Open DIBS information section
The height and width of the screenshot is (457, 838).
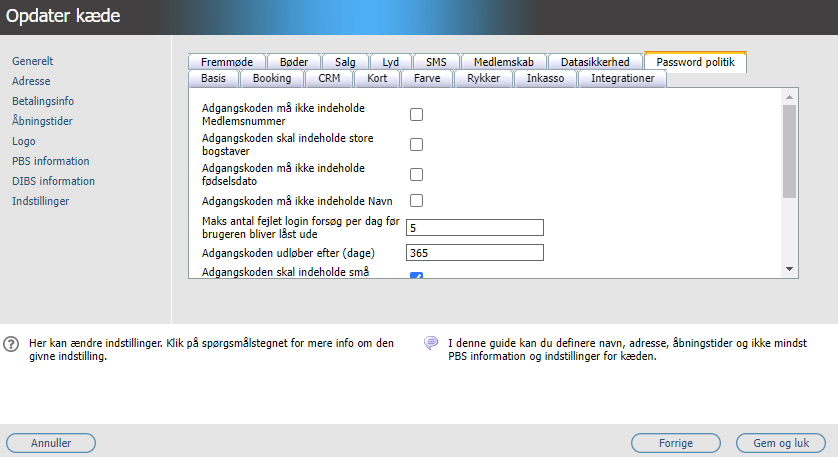pos(53,181)
